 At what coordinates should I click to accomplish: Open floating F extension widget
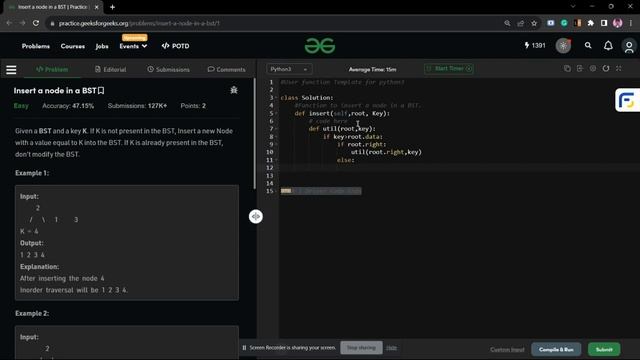coord(627,100)
